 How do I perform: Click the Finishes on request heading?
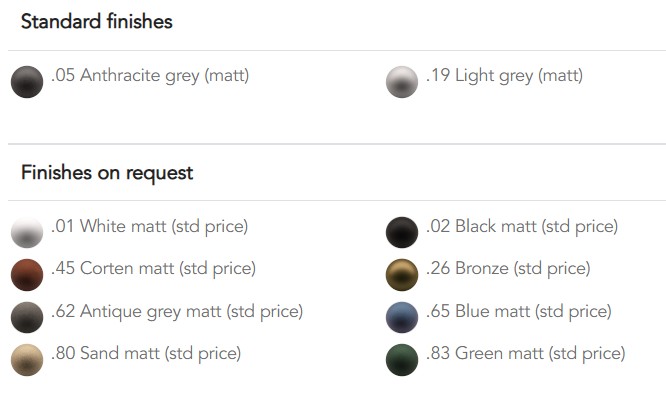pos(107,173)
